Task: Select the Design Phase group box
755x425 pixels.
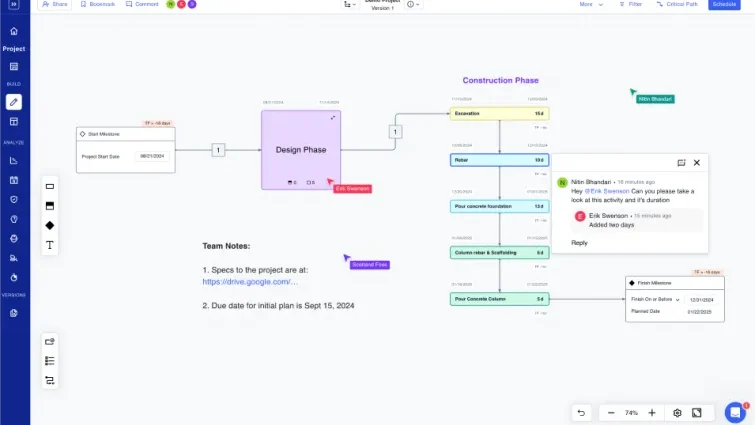Action: (301, 150)
